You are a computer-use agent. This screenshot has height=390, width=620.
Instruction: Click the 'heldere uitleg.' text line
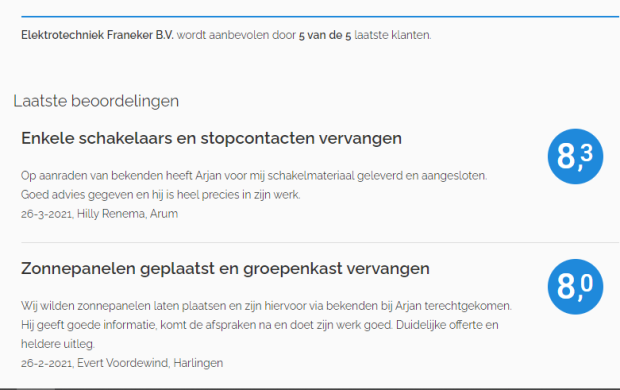pyautogui.click(x=58, y=344)
